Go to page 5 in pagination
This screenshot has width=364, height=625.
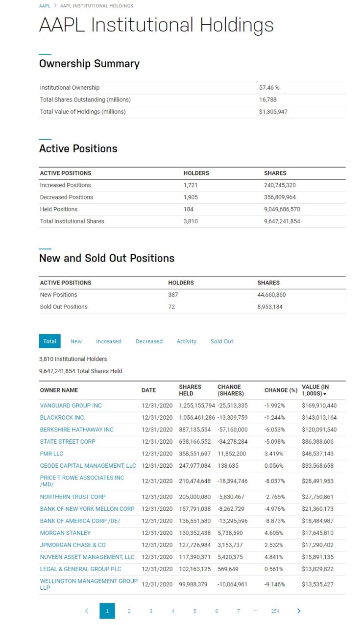click(x=194, y=611)
